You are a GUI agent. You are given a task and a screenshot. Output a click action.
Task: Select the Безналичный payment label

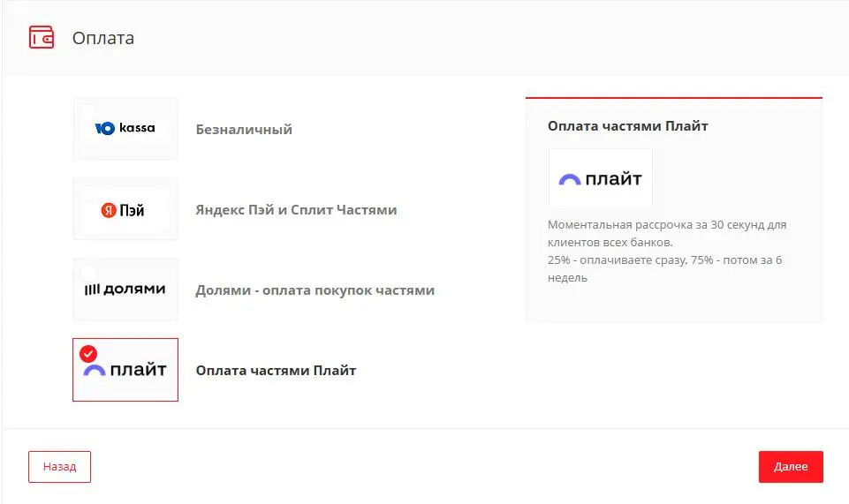(x=244, y=130)
